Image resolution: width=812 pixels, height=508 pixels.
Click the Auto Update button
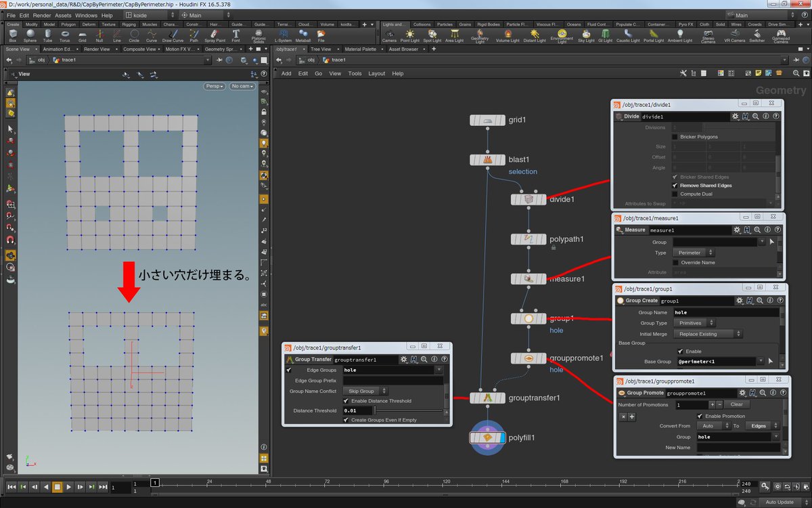pyautogui.click(x=780, y=502)
